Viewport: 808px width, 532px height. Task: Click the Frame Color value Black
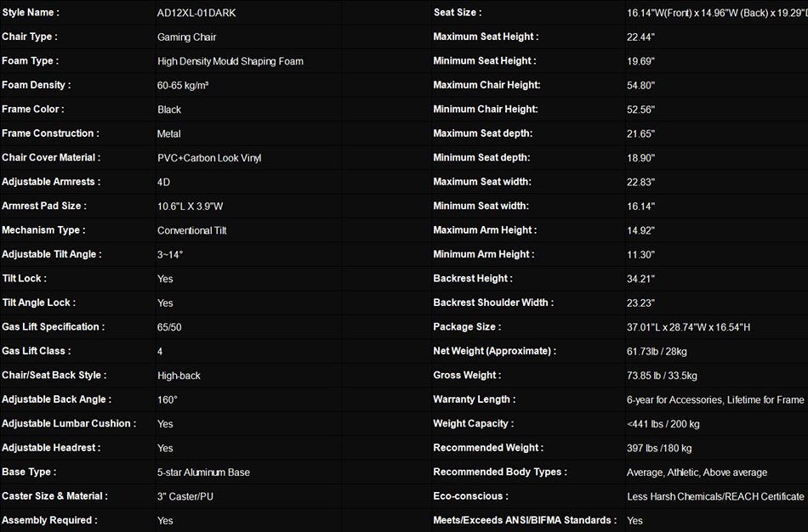[169, 110]
